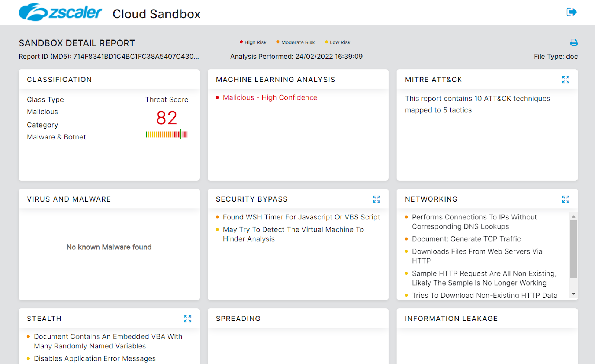Click the Moderate Risk legend dot

278,42
